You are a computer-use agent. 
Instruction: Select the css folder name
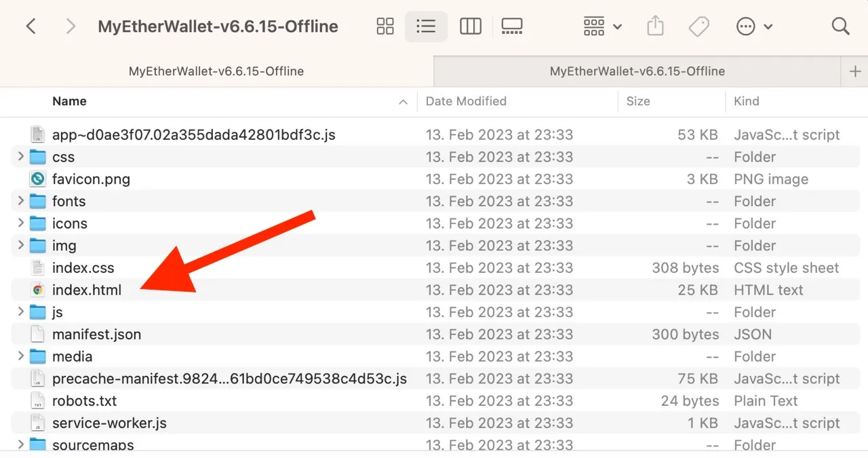click(63, 157)
